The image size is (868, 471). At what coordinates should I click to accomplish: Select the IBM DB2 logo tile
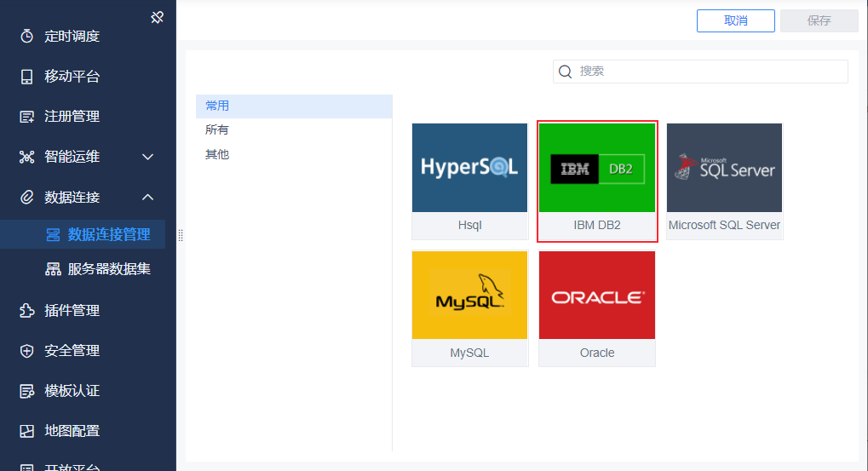(597, 168)
